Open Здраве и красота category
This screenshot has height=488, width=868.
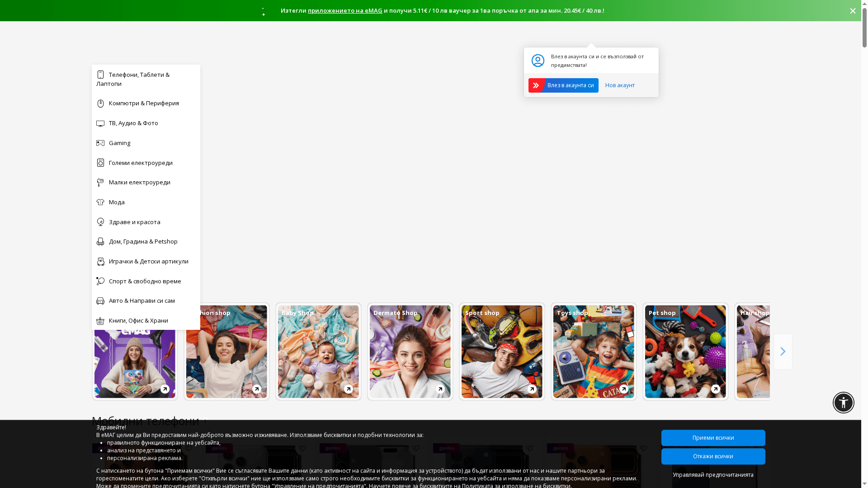tap(146, 222)
